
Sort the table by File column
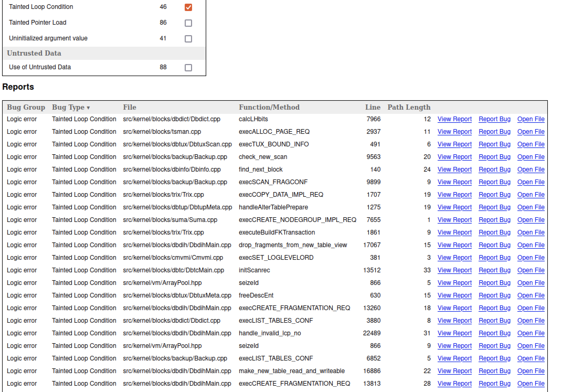pyautogui.click(x=129, y=107)
